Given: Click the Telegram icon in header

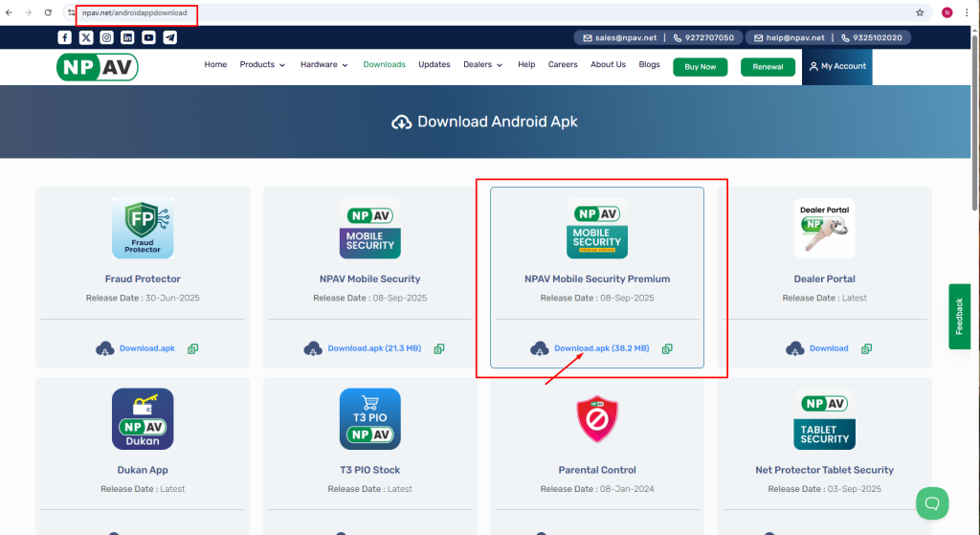Looking at the screenshot, I should click(169, 37).
